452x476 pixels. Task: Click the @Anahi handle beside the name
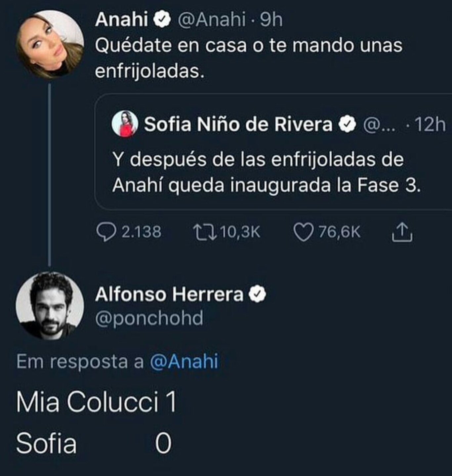click(x=212, y=20)
